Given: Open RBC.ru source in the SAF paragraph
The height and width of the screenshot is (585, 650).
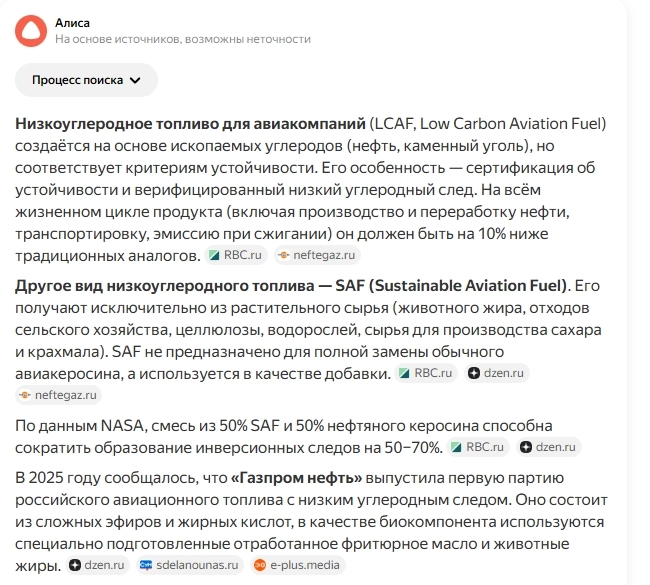Looking at the screenshot, I should (426, 373).
